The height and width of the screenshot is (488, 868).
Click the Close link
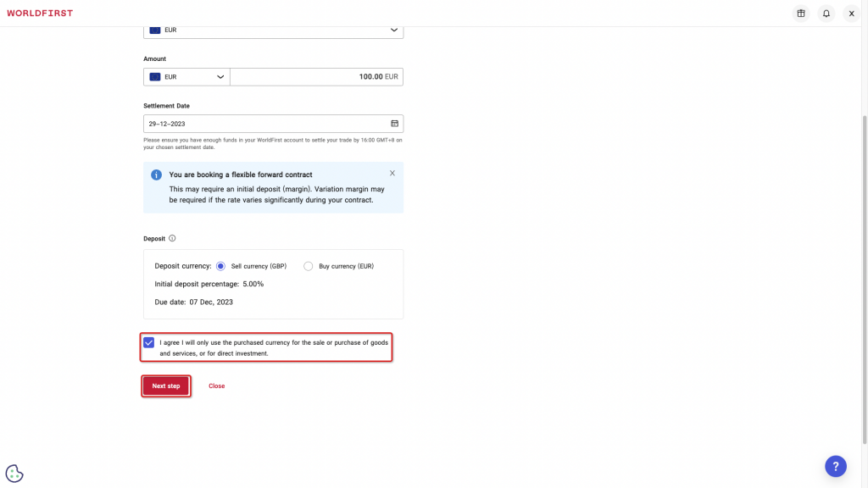coord(216,386)
